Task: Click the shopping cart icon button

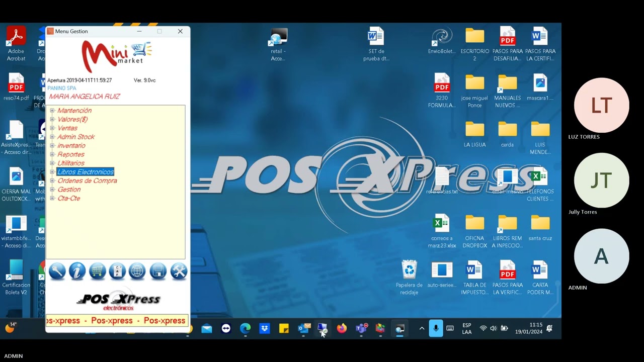Action: point(98,271)
